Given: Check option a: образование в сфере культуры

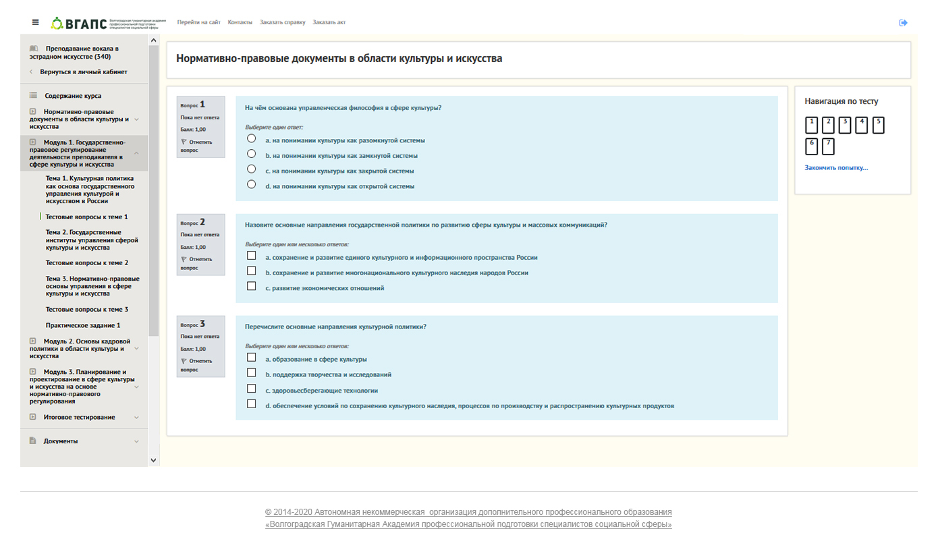Looking at the screenshot, I should pos(252,358).
